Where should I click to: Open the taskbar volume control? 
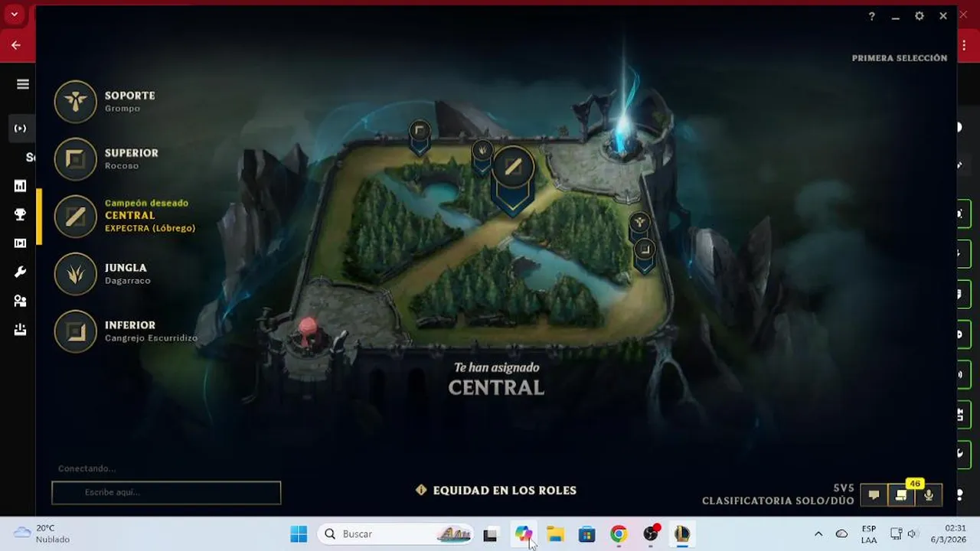(x=912, y=534)
